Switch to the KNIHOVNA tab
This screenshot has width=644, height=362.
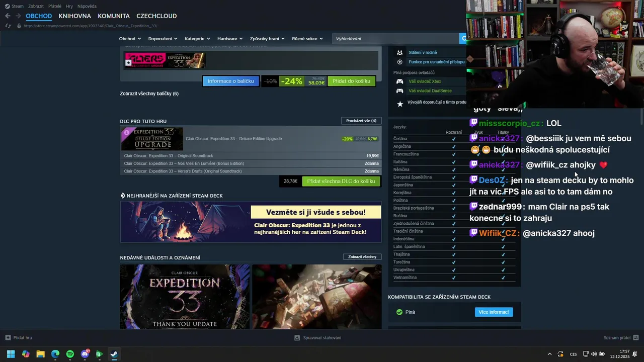[74, 16]
